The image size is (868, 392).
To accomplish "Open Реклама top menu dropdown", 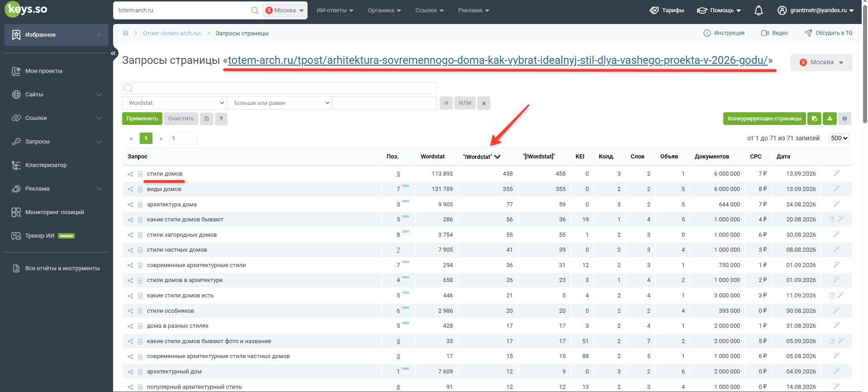I will (474, 10).
